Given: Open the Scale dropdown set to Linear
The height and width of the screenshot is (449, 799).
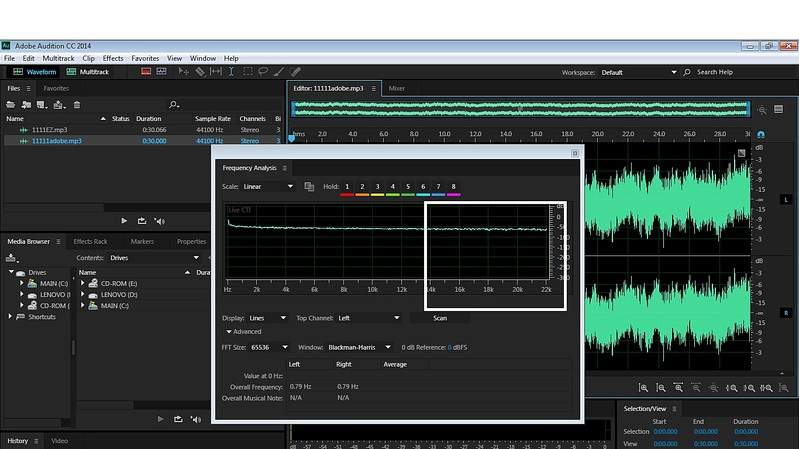Looking at the screenshot, I should coord(268,187).
